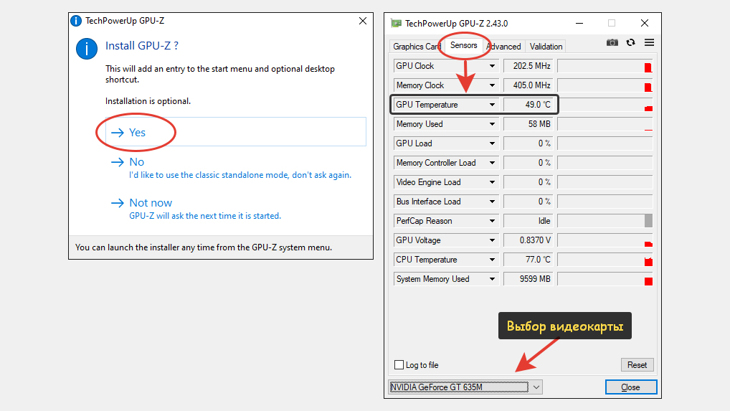The width and height of the screenshot is (730, 411).
Task: Switch to the Sensors tab
Action: pos(464,45)
